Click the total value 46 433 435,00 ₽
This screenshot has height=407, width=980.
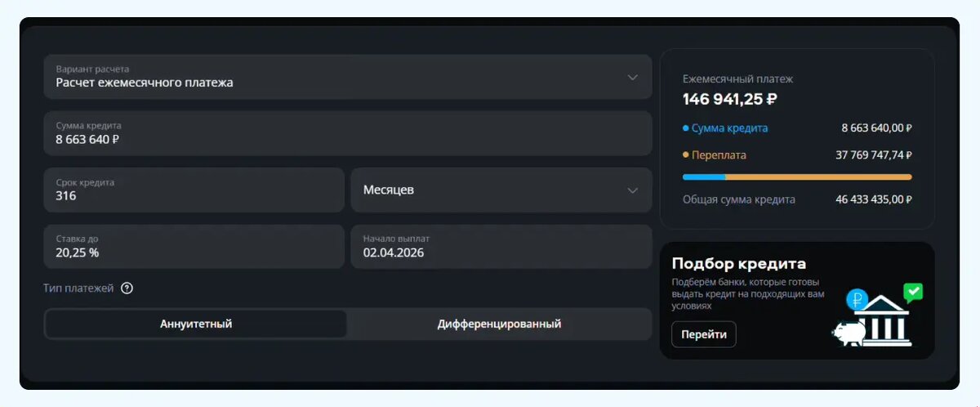874,199
